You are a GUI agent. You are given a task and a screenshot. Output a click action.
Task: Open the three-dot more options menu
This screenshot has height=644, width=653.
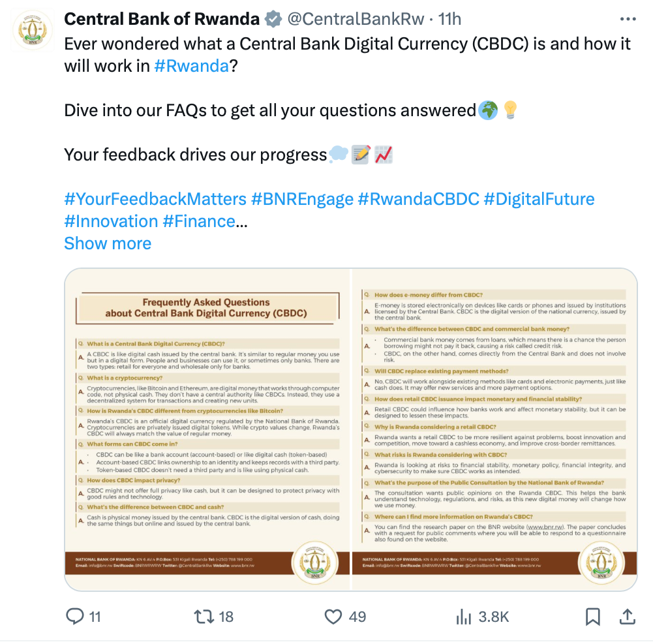(x=628, y=19)
